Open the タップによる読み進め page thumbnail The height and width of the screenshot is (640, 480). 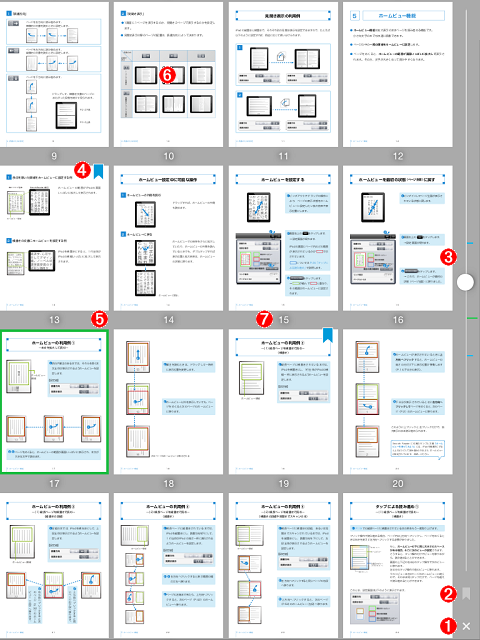coord(398,565)
